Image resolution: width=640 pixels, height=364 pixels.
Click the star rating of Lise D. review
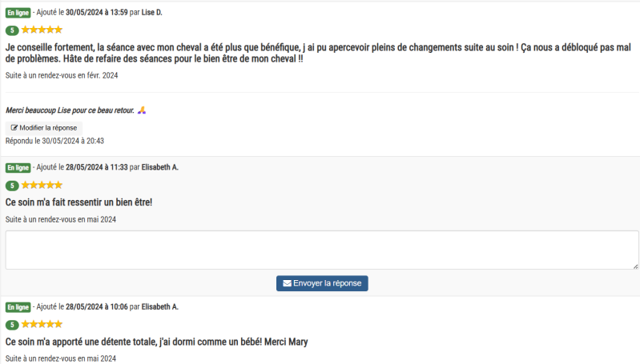(x=42, y=30)
